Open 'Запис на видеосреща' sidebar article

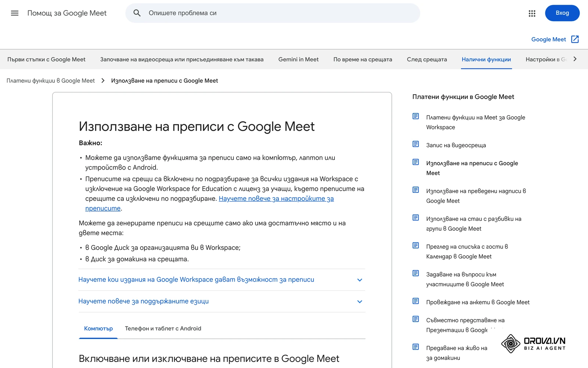coord(456,145)
